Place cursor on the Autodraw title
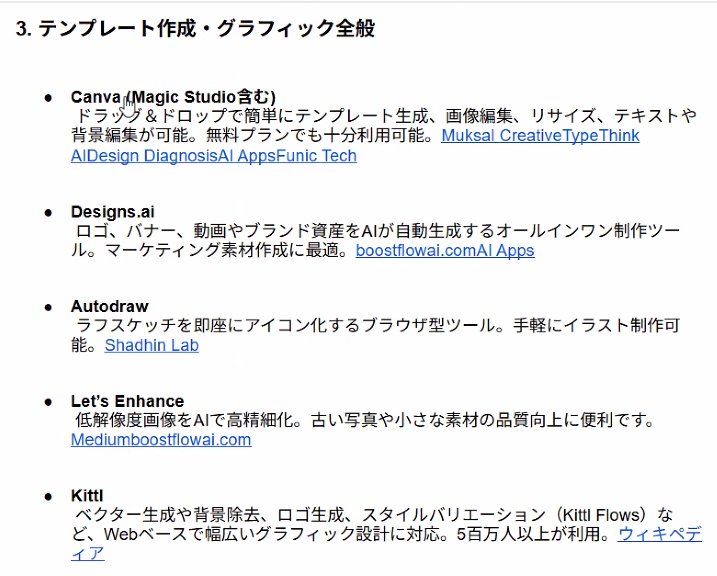Image resolution: width=717 pixels, height=576 pixels. tap(109, 306)
